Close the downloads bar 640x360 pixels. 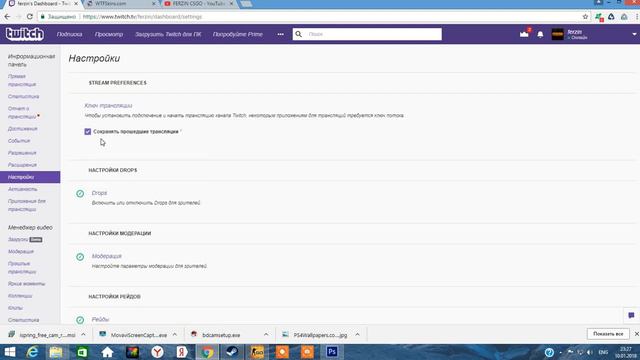[636, 334]
